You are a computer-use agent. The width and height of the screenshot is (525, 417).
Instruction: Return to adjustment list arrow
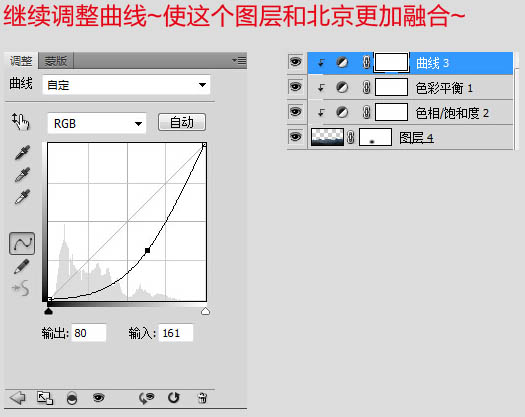pos(17,398)
